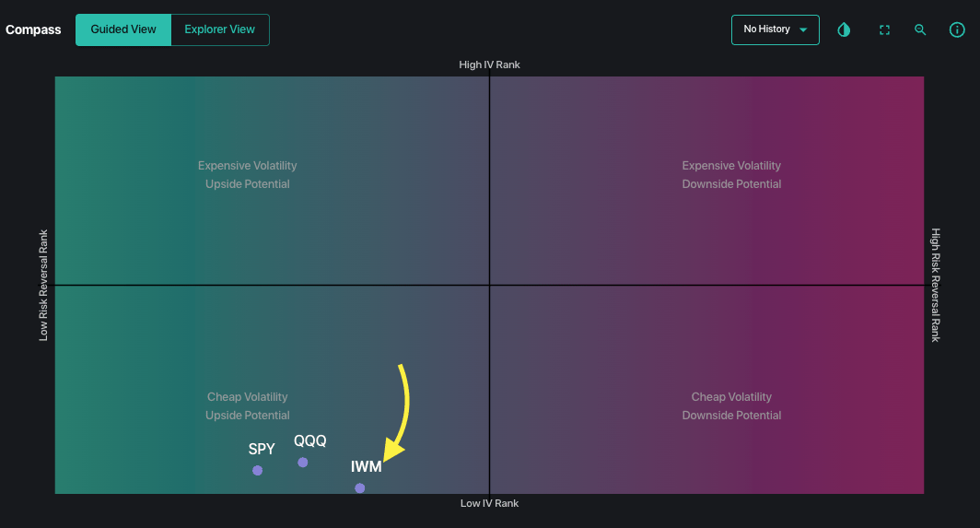
Task: Select the Cheap Volatility Downside Potential quadrant
Action: pyautogui.click(x=731, y=405)
